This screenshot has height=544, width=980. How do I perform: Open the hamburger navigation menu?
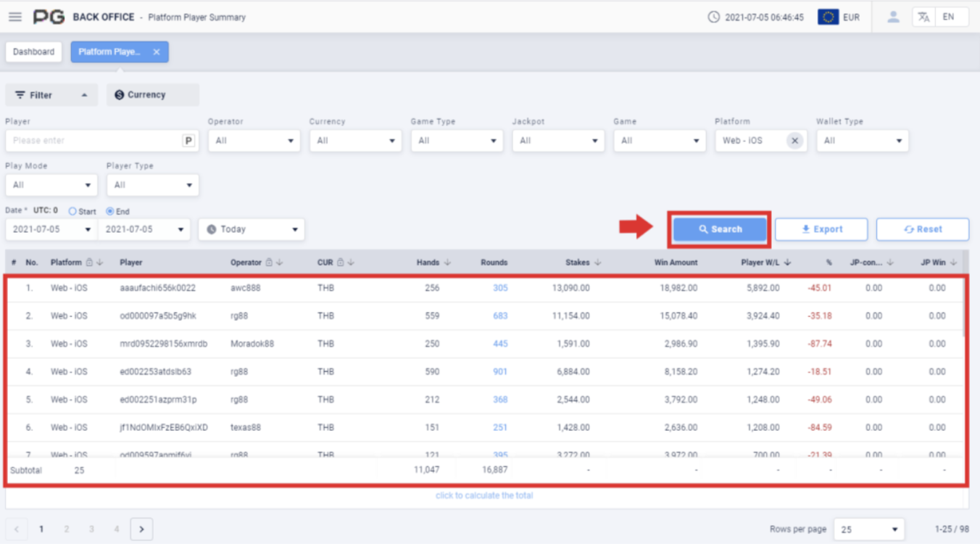(15, 17)
